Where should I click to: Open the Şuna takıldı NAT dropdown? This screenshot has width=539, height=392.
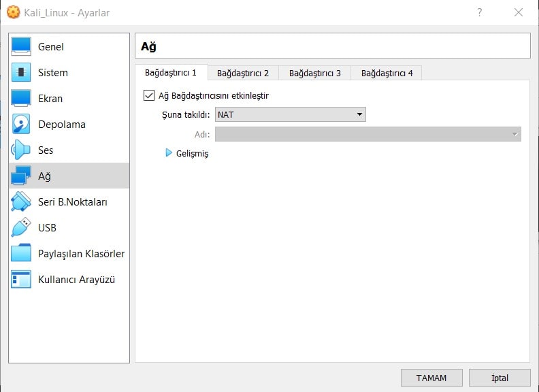tap(291, 114)
